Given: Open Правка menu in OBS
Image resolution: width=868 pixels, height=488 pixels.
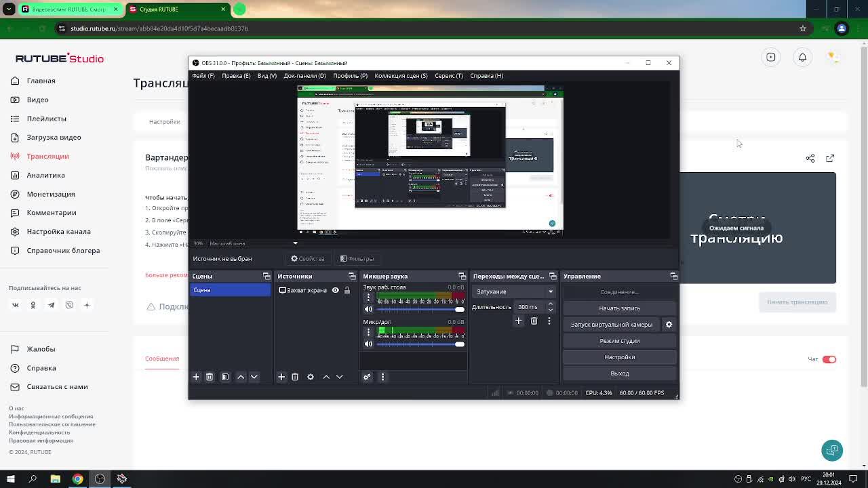Looking at the screenshot, I should tap(236, 76).
